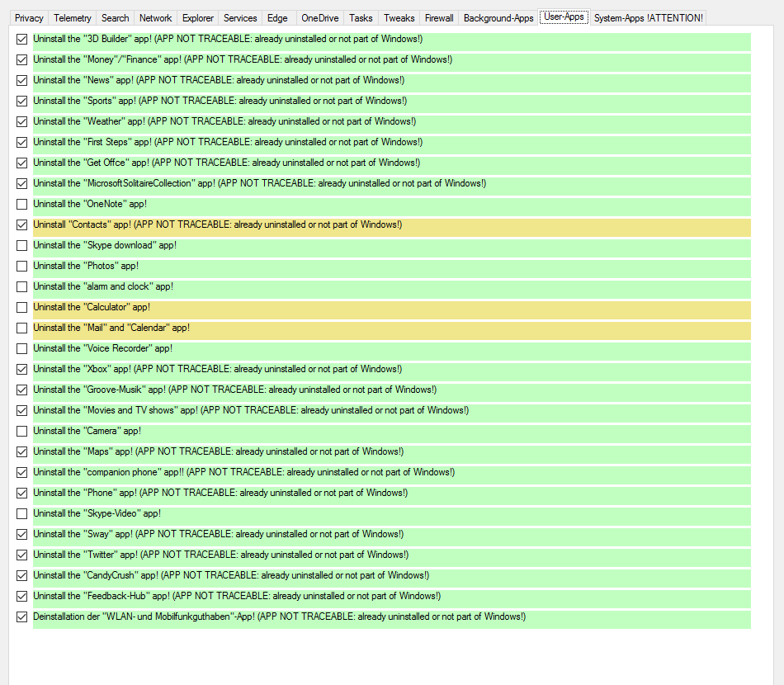Screen dimensions: 784x685
Task: Uncheck the "Maps" app checkbox
Action: tap(21, 452)
